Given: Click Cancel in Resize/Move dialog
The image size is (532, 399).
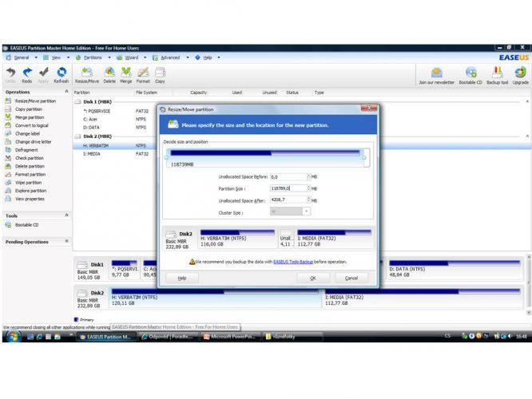Looking at the screenshot, I should click(x=351, y=278).
